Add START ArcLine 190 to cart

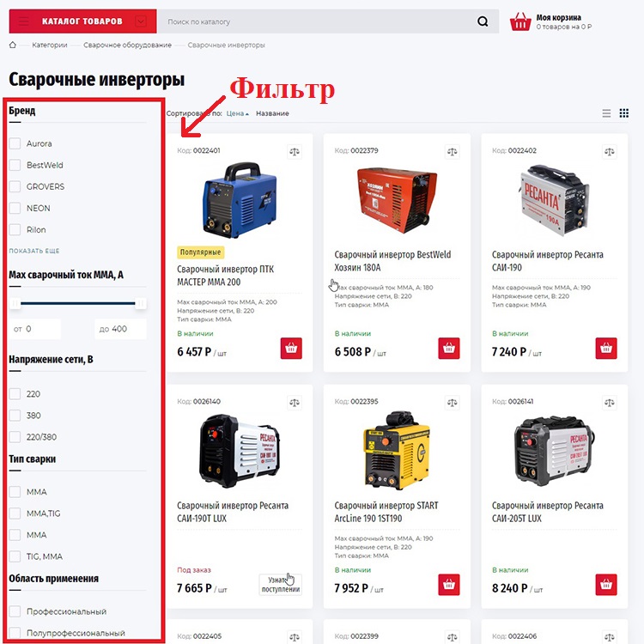[449, 585]
